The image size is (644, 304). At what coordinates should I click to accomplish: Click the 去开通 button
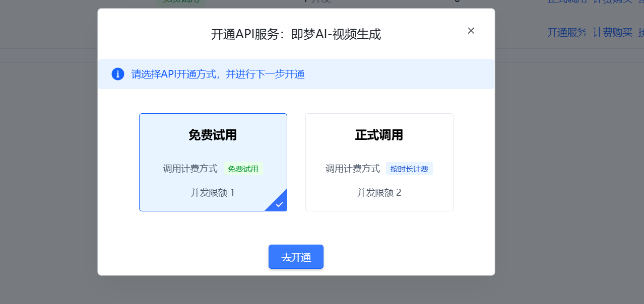click(296, 257)
